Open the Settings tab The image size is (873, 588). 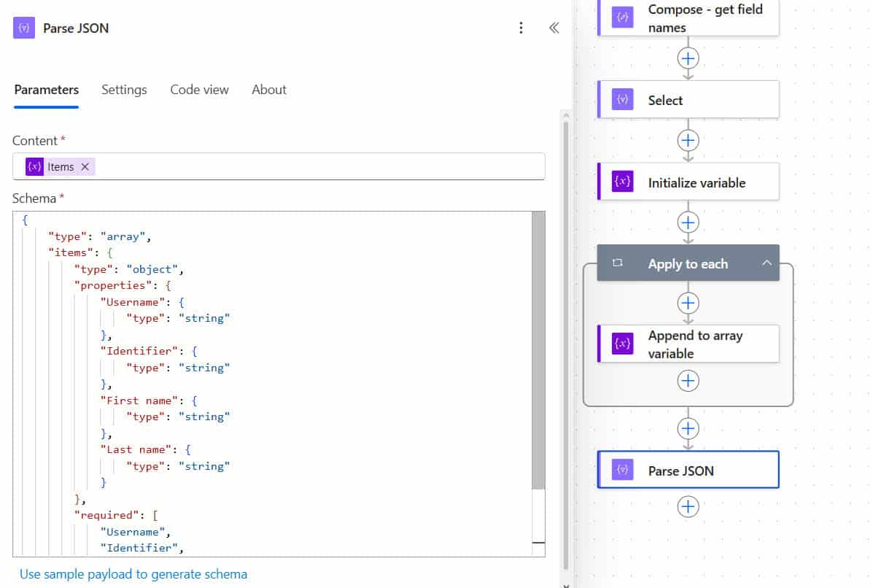(124, 90)
